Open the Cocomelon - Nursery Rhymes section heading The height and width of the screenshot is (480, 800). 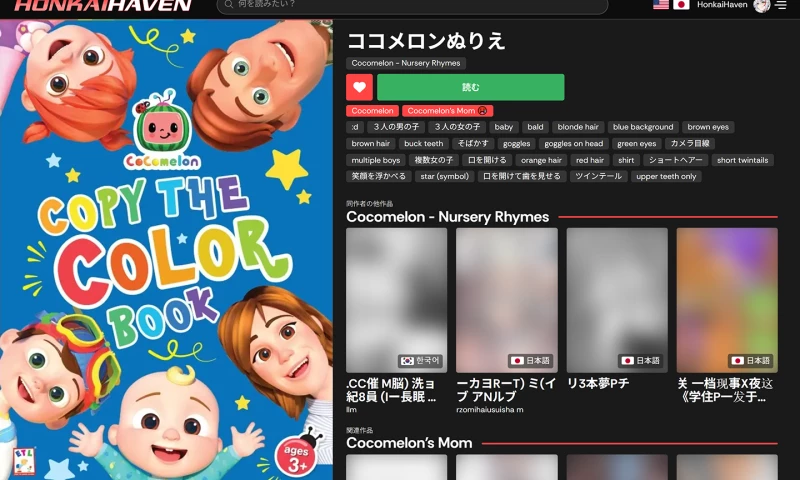447,217
